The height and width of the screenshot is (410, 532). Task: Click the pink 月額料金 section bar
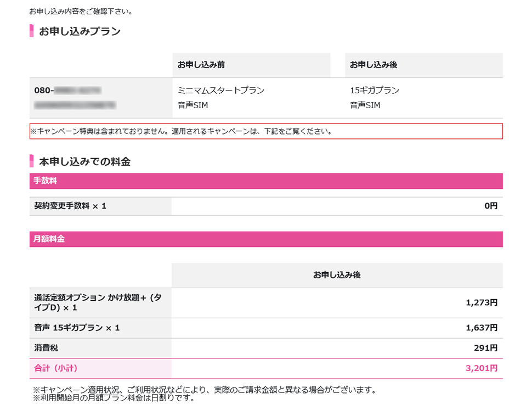pos(266,239)
